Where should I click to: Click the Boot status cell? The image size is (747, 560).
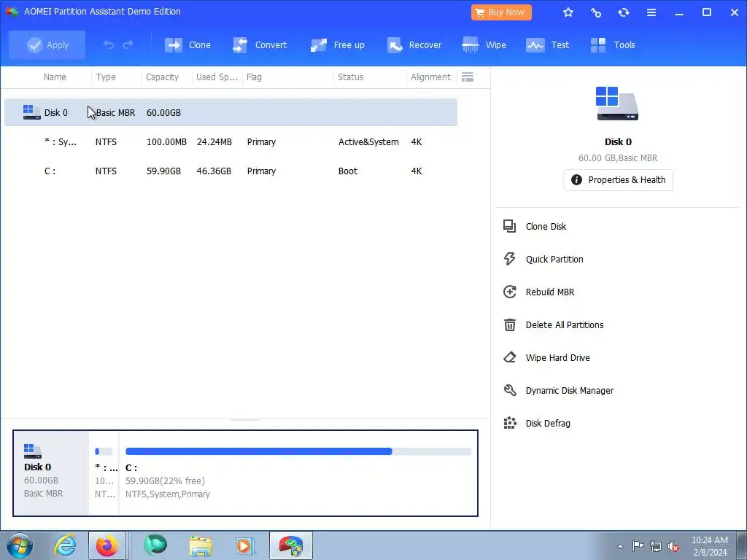(x=348, y=171)
